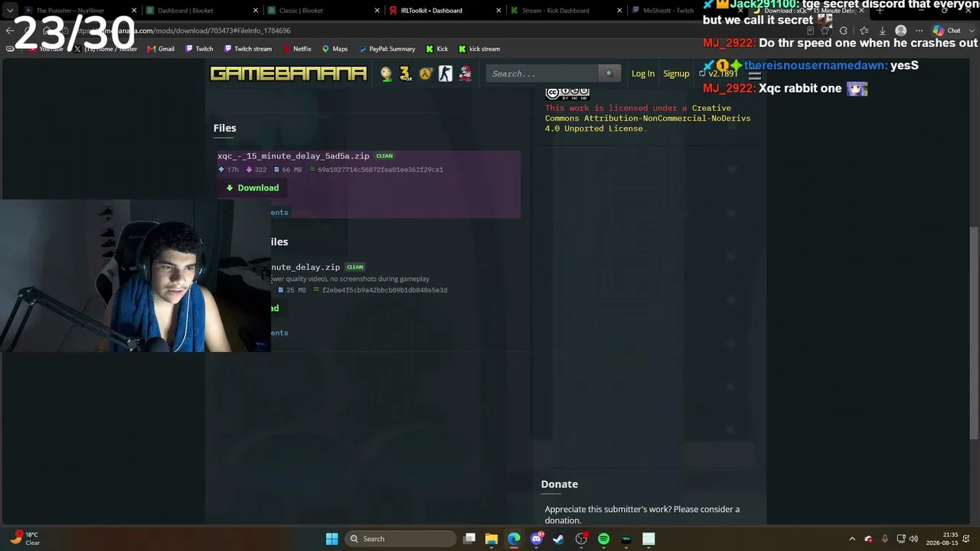This screenshot has height=551, width=980.
Task: Open the 3AIR game icon in GameBanana header
Action: (x=406, y=73)
